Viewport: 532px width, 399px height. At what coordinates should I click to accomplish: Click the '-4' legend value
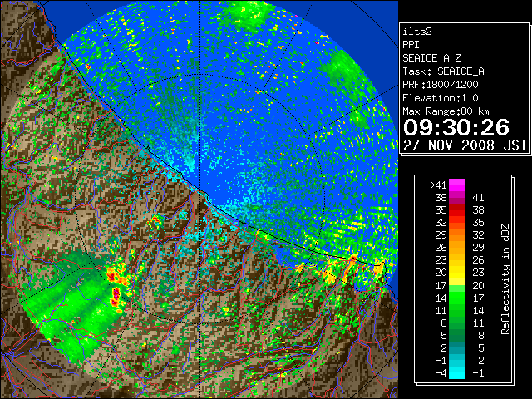coord(441,373)
